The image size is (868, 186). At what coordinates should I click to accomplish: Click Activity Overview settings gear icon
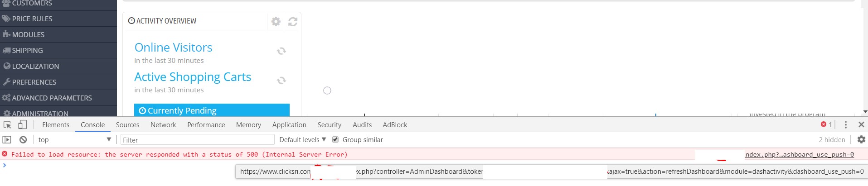[276, 21]
